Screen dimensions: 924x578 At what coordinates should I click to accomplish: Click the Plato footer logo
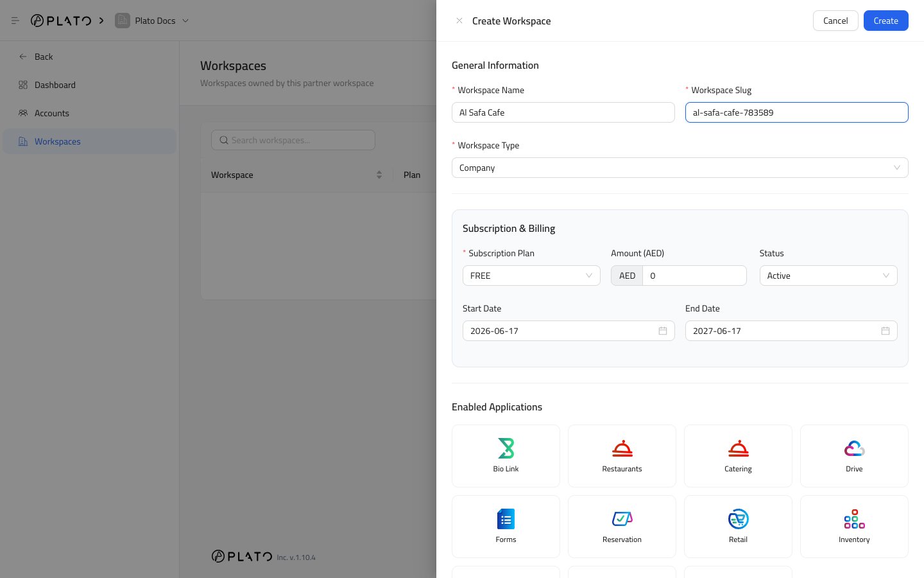tap(242, 556)
